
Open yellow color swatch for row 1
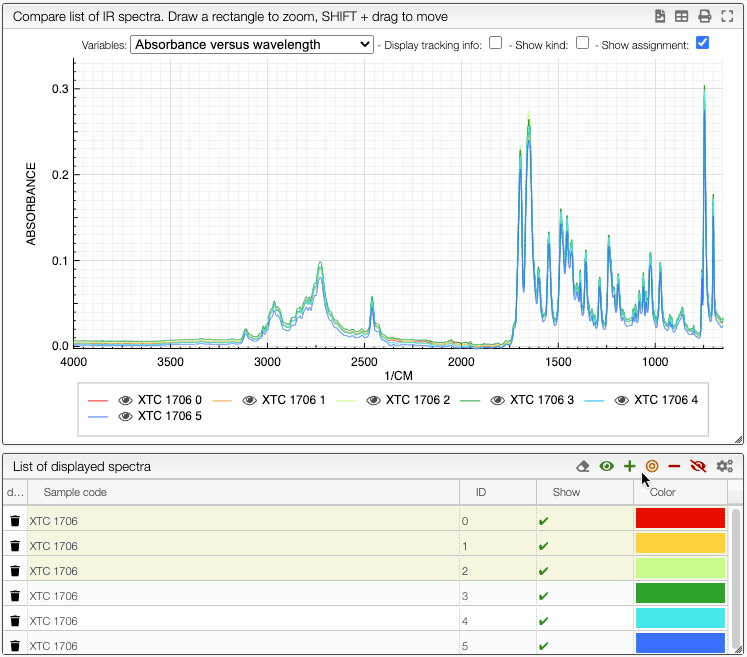(x=680, y=543)
